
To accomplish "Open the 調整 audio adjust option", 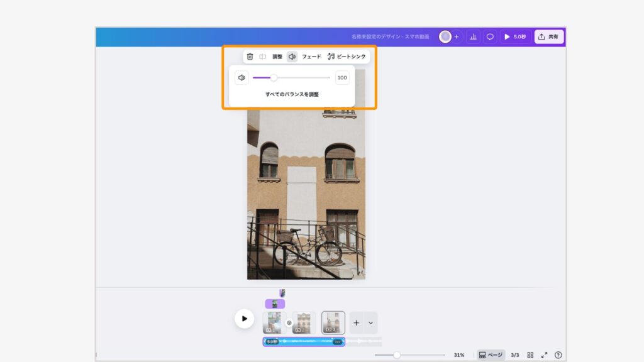I will click(x=277, y=57).
